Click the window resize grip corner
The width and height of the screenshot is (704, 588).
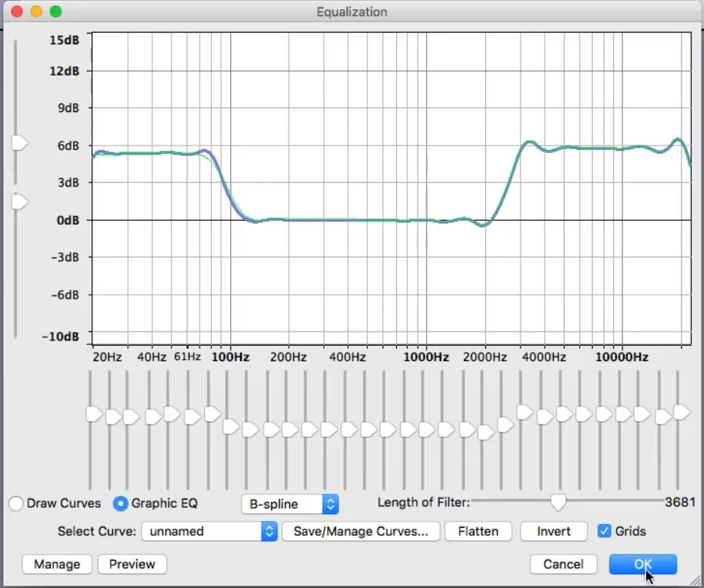695,580
